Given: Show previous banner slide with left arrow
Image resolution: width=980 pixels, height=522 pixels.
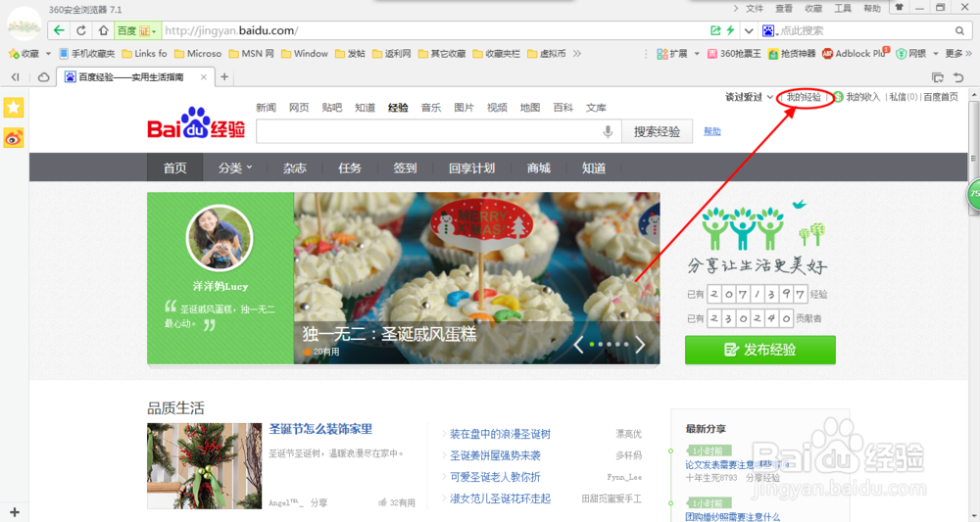Looking at the screenshot, I should point(578,345).
